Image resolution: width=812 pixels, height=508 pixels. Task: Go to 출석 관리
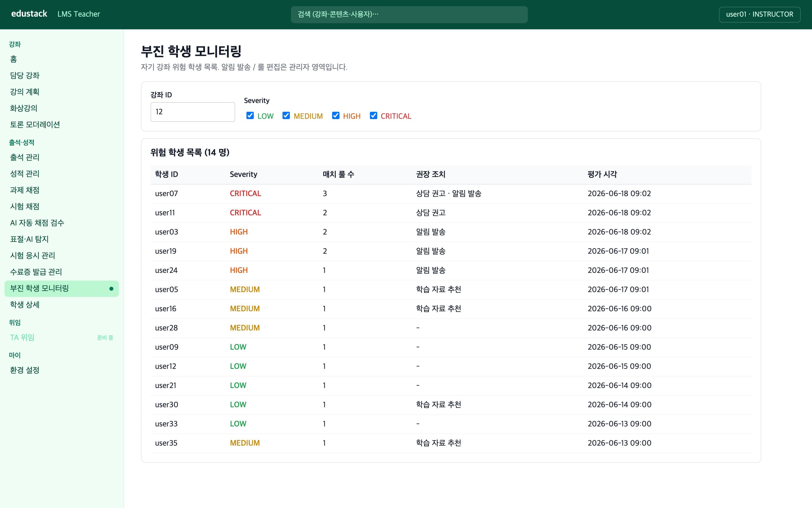pyautogui.click(x=62, y=157)
